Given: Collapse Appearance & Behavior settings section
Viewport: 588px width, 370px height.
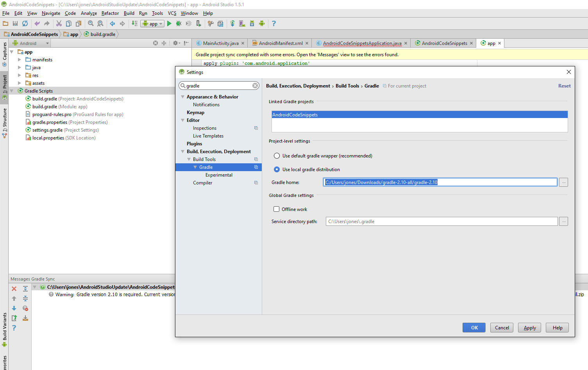Looking at the screenshot, I should pos(182,97).
